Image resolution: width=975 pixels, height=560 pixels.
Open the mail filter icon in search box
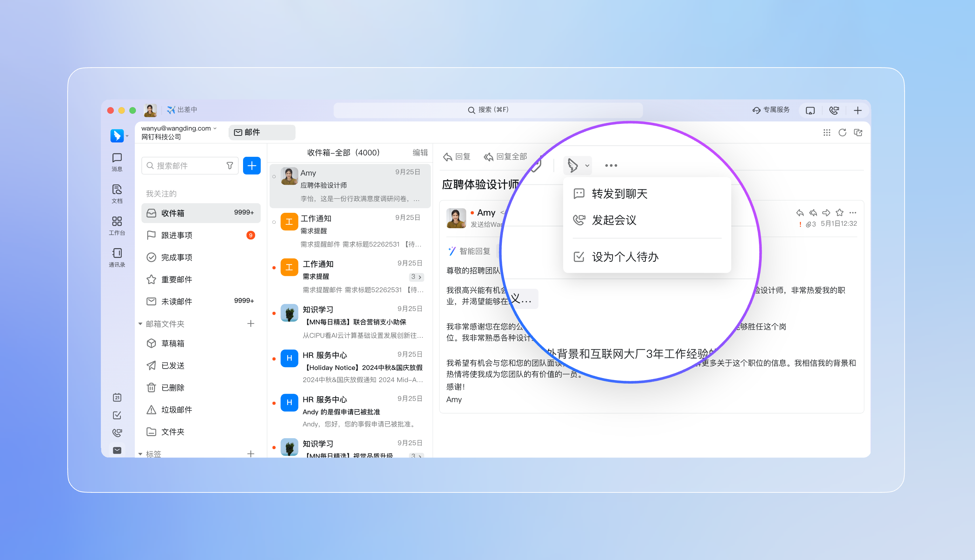(230, 166)
